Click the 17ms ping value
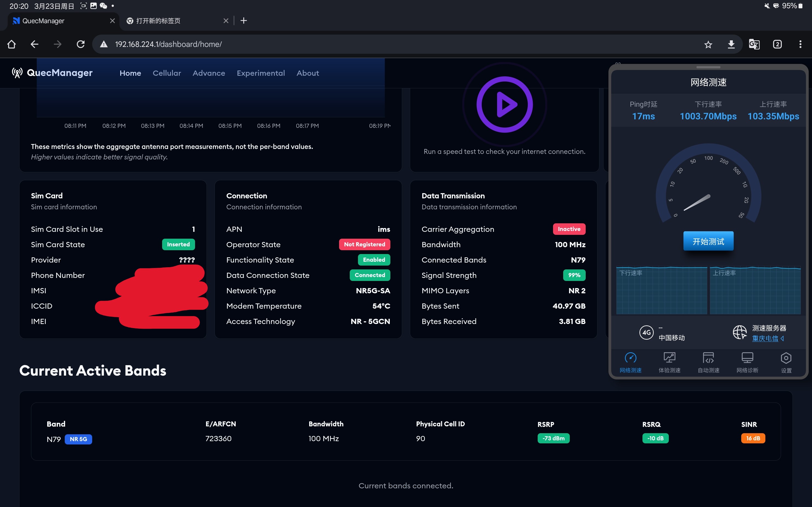This screenshot has height=507, width=812. tap(643, 116)
